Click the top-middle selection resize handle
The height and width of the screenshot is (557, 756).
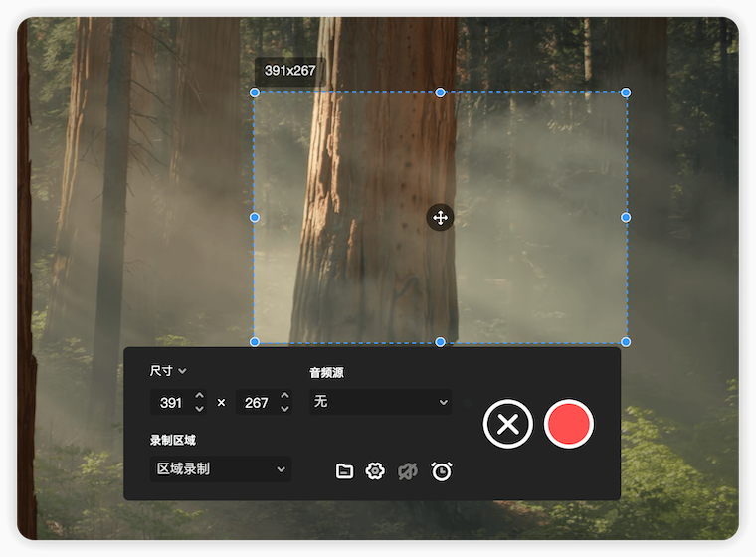pos(440,93)
